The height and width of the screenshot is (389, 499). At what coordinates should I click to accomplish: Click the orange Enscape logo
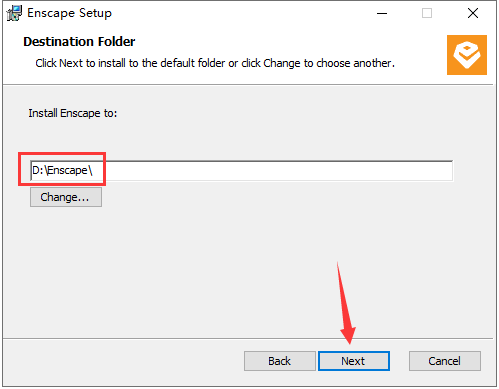point(467,55)
